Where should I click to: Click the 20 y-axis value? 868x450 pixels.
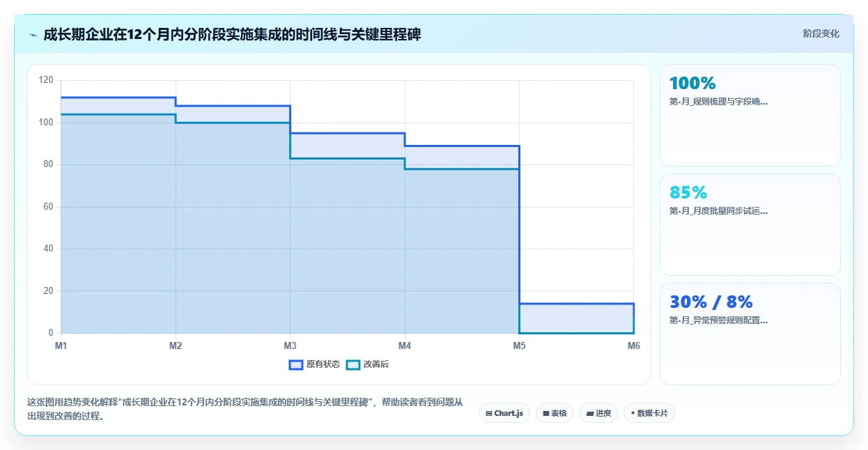pos(48,290)
